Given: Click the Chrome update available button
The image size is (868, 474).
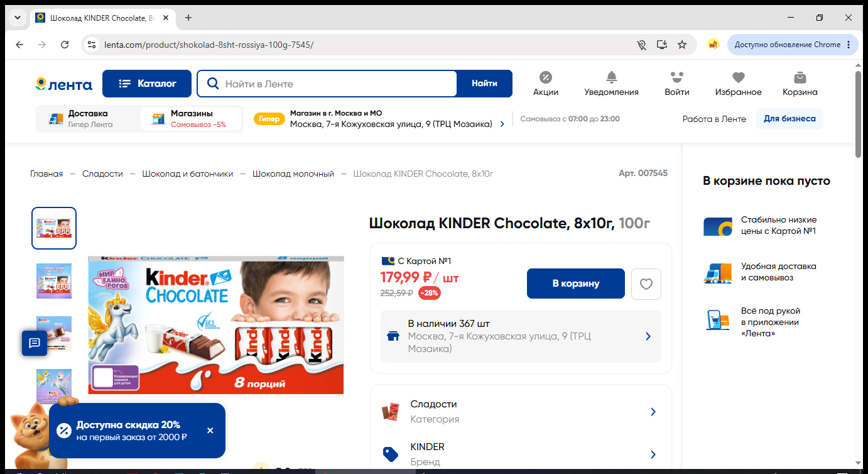Looking at the screenshot, I should [x=793, y=45].
